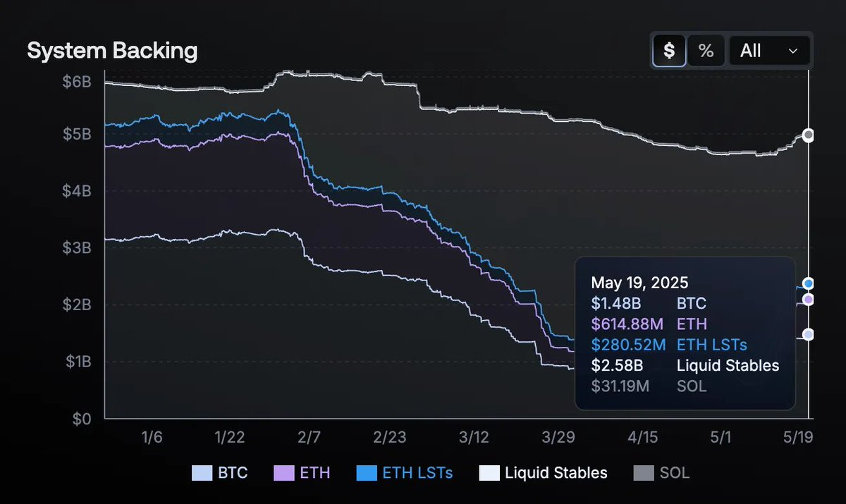Click the white data point on lowest line
Screen dimensions: 846x504
809,334
